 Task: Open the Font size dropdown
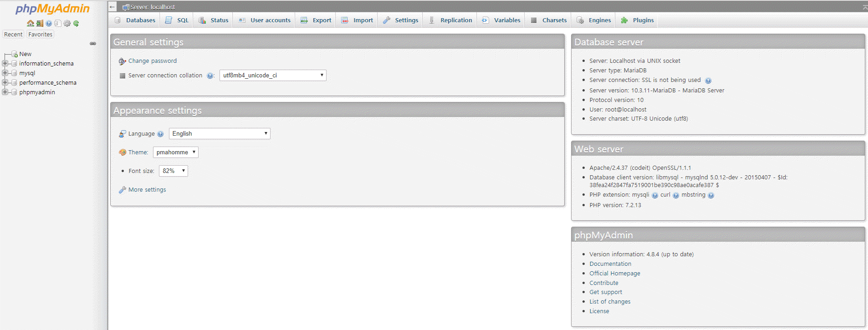[x=174, y=171]
